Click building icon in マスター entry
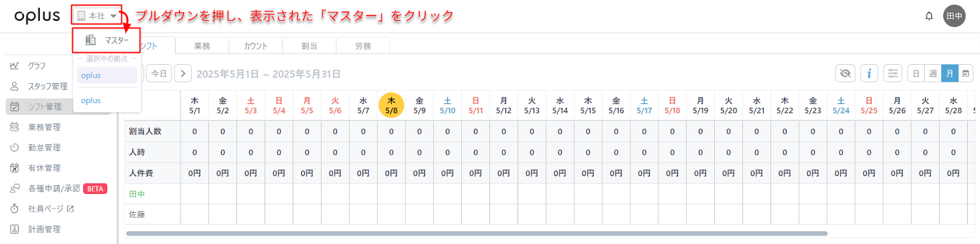This screenshot has width=980, height=244. pyautogui.click(x=91, y=40)
